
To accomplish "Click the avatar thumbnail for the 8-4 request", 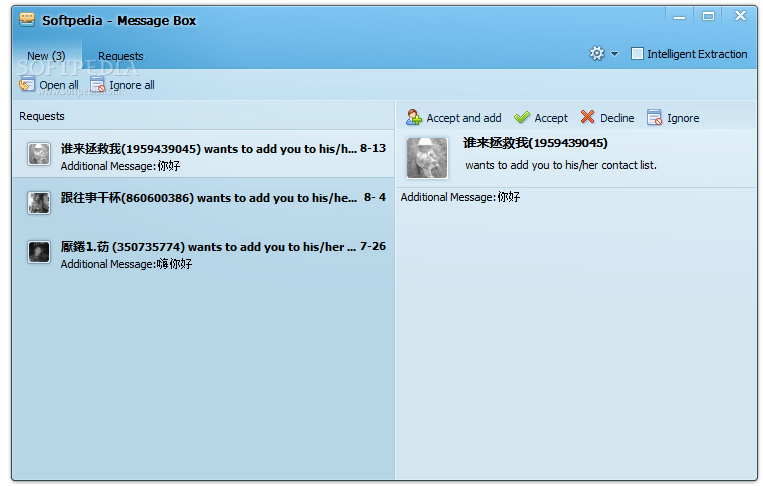I will [x=39, y=202].
